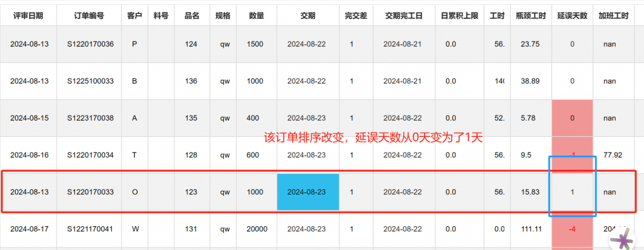This screenshot has width=644, height=250.
Task: Click the 交期 column header
Action: pos(308,16)
